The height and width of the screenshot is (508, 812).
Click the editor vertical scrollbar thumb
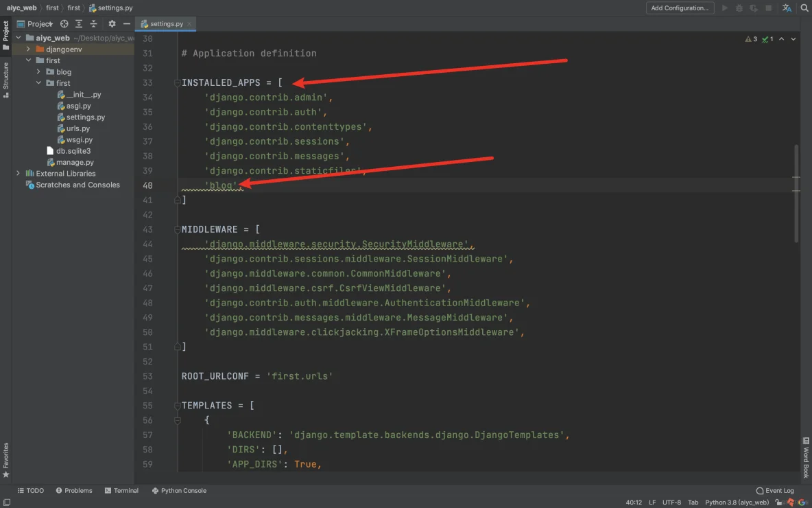pos(796,194)
